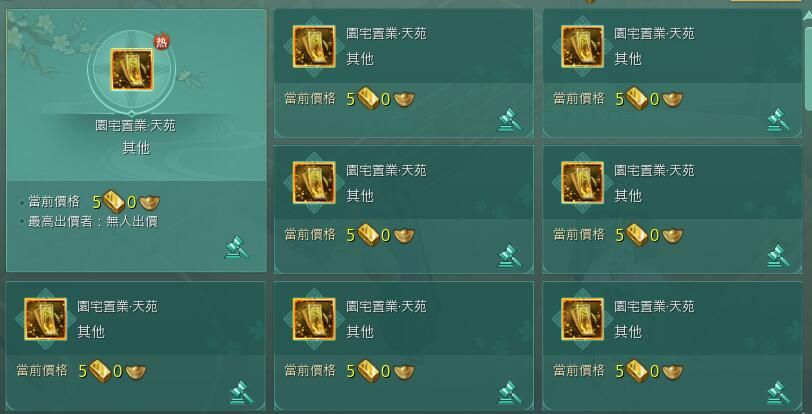Click the gavel icon in the top-right auction card
The width and height of the screenshot is (812, 414).
tap(778, 120)
